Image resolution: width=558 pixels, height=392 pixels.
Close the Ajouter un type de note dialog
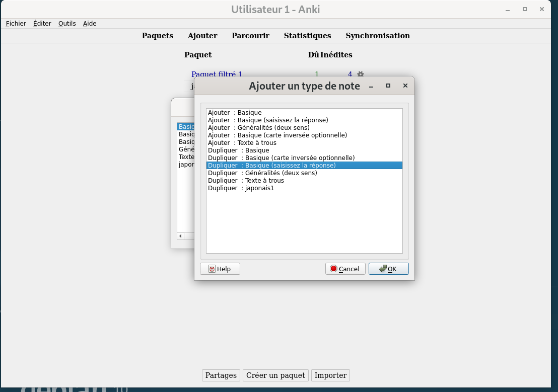tap(405, 86)
